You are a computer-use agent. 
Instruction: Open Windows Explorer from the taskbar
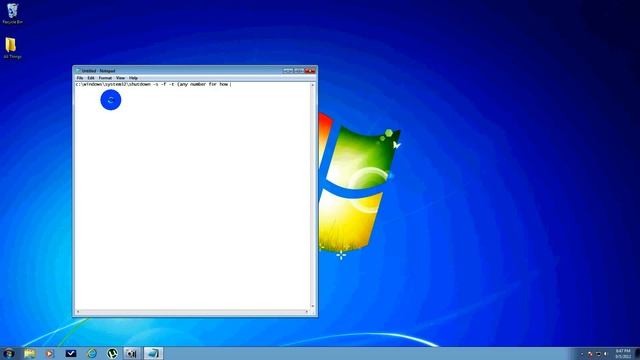click(x=29, y=353)
